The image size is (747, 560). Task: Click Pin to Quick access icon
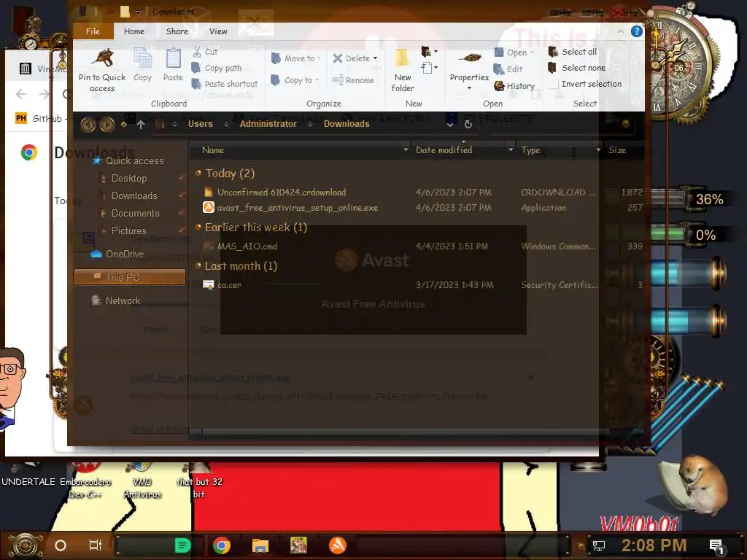102,58
